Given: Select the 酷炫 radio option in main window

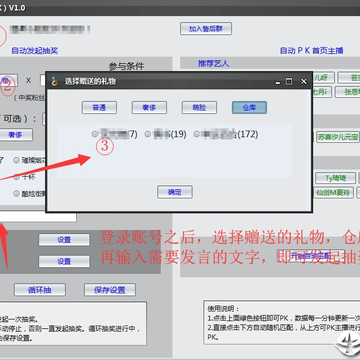Looking at the screenshot, I should pyautogui.click(x=17, y=193).
